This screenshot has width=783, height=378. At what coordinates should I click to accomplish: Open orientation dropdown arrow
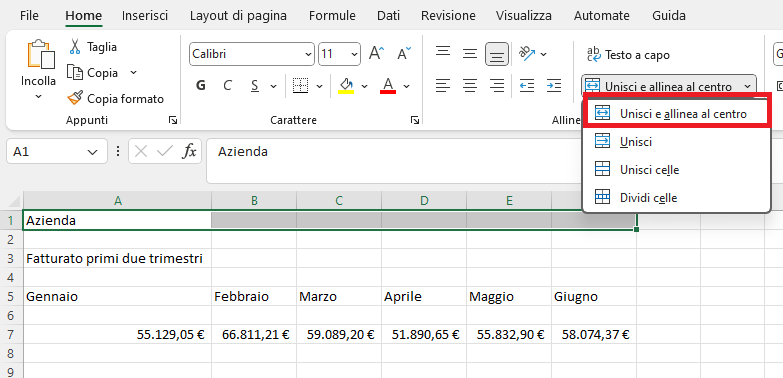click(x=544, y=54)
